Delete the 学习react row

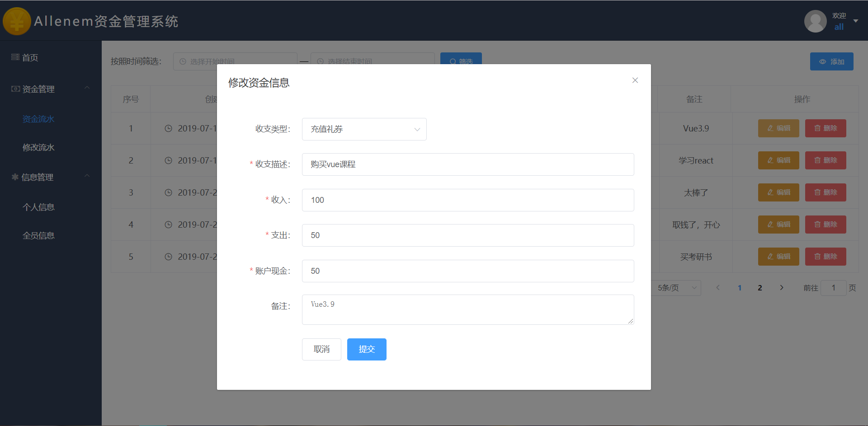(825, 160)
